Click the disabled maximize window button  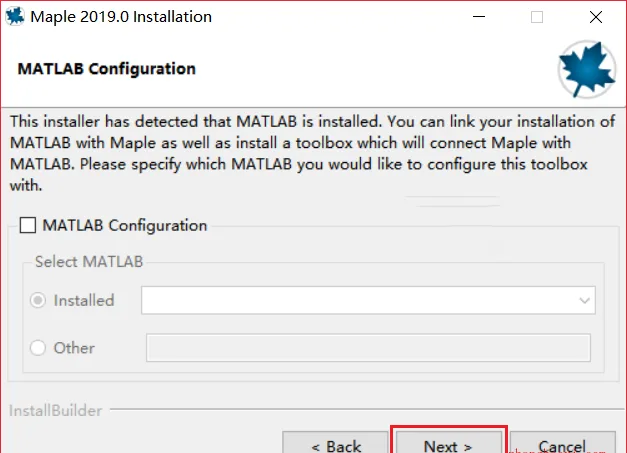pyautogui.click(x=537, y=17)
